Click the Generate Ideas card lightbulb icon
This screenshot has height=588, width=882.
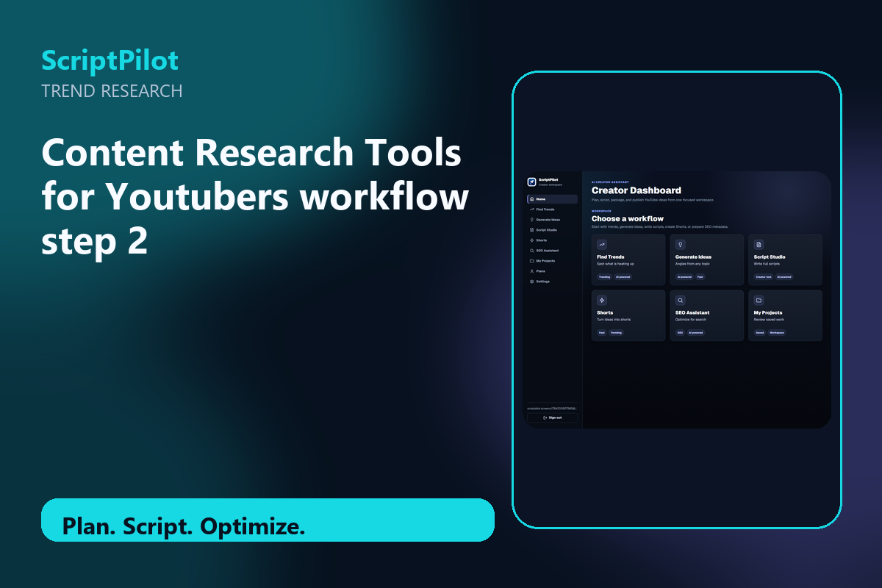coord(681,244)
